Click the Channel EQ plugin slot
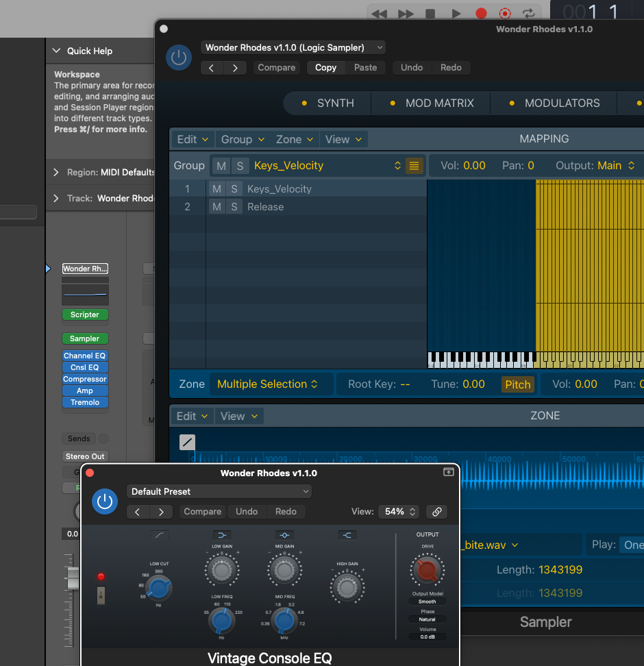This screenshot has height=666, width=644. [x=85, y=356]
